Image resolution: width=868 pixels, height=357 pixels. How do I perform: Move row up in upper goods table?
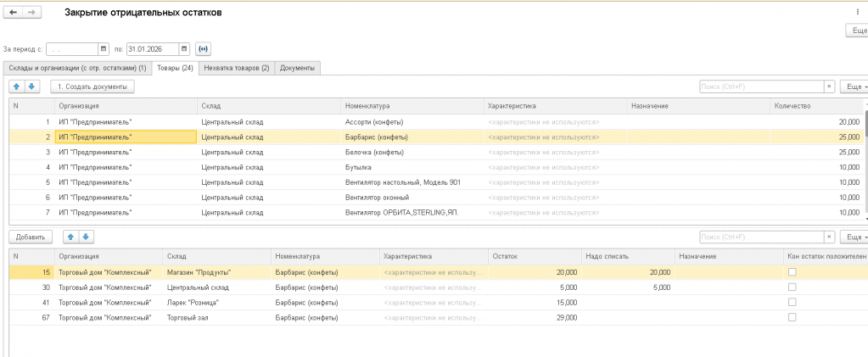[x=17, y=86]
